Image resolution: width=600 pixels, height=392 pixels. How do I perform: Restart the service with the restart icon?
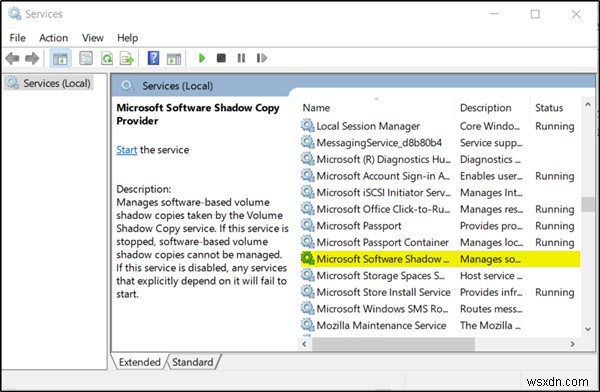(262, 58)
